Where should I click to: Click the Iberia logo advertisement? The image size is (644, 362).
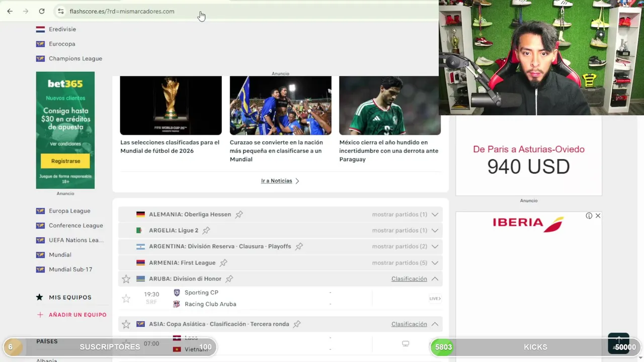(528, 224)
